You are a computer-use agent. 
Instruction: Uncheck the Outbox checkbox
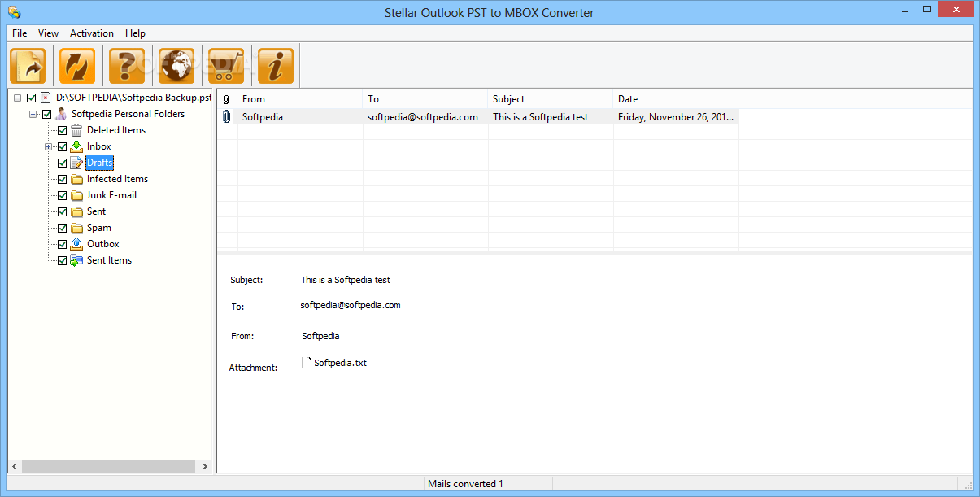(x=62, y=244)
